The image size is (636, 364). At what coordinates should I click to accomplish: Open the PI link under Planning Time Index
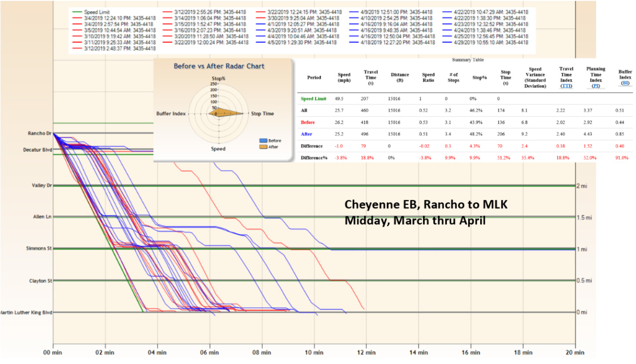coord(596,86)
